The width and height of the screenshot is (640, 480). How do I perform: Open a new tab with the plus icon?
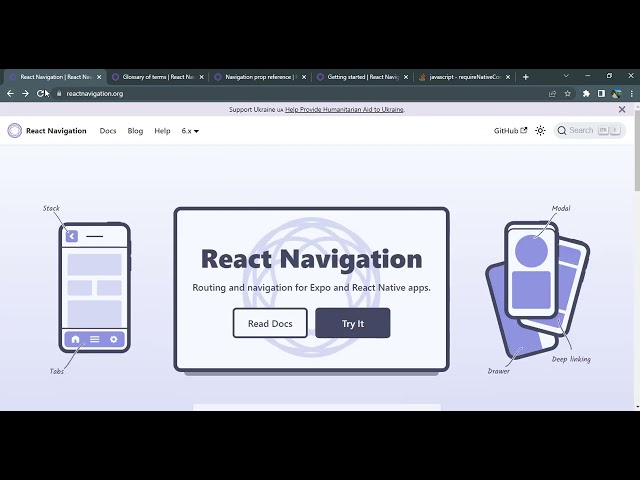526,77
